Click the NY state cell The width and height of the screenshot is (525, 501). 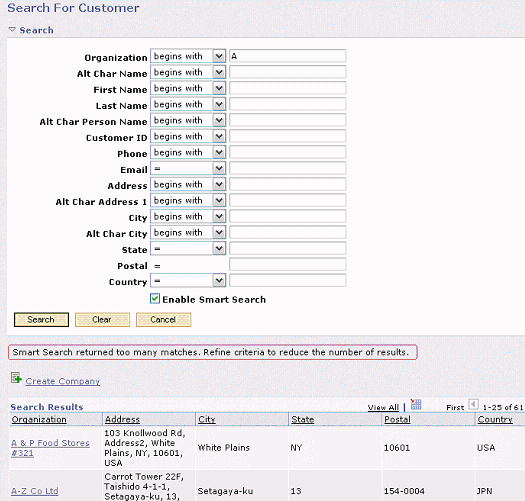pos(296,448)
